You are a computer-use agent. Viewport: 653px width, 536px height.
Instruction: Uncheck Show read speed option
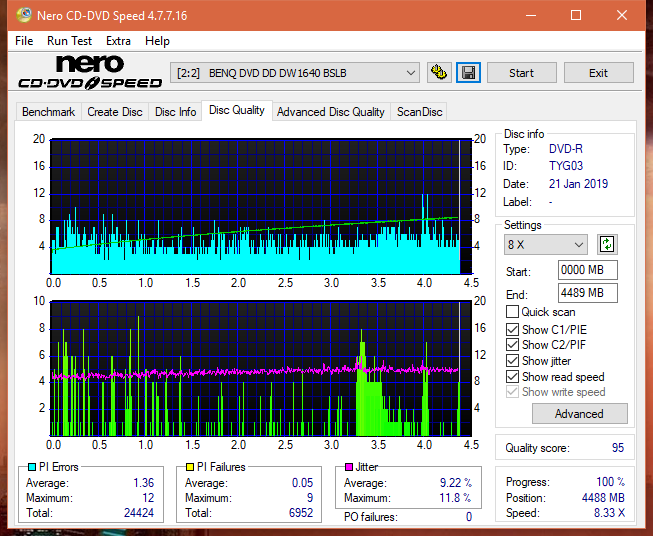click(x=512, y=376)
